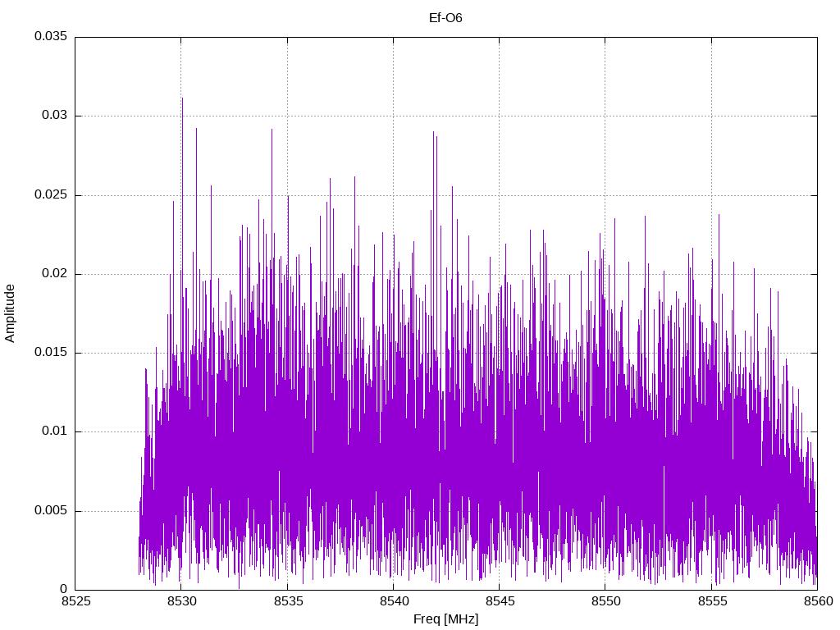The image size is (840, 630).
Task: Click the x-axis tick label 8545
Action: (500, 601)
